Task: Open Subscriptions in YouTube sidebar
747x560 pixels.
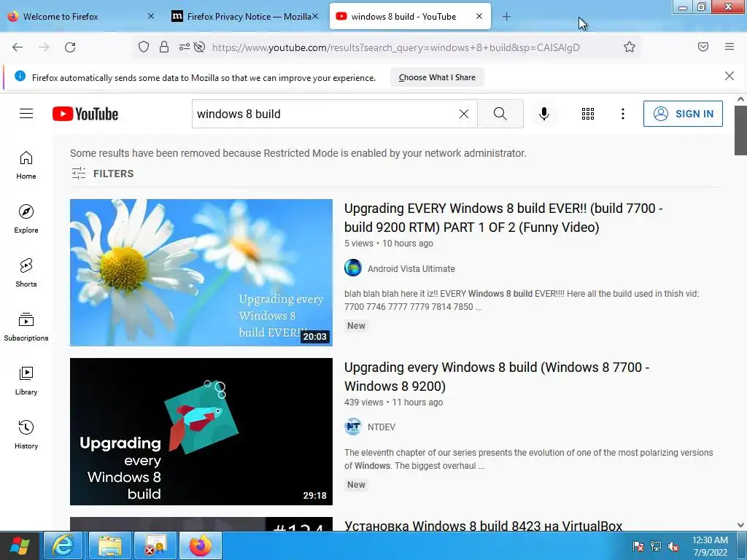Action: [x=26, y=327]
